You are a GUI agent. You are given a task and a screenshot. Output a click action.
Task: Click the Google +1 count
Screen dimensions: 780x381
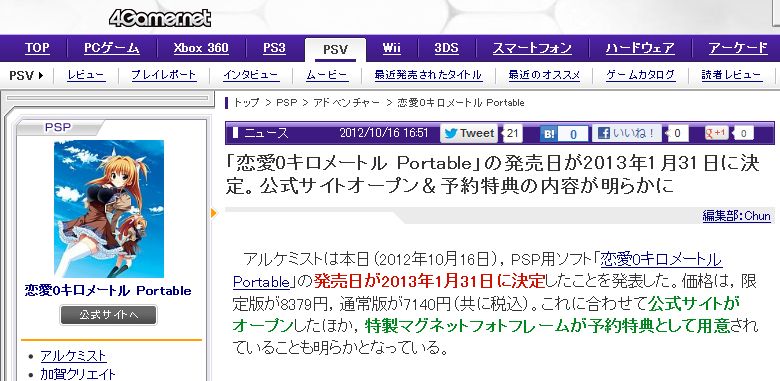tap(743, 133)
